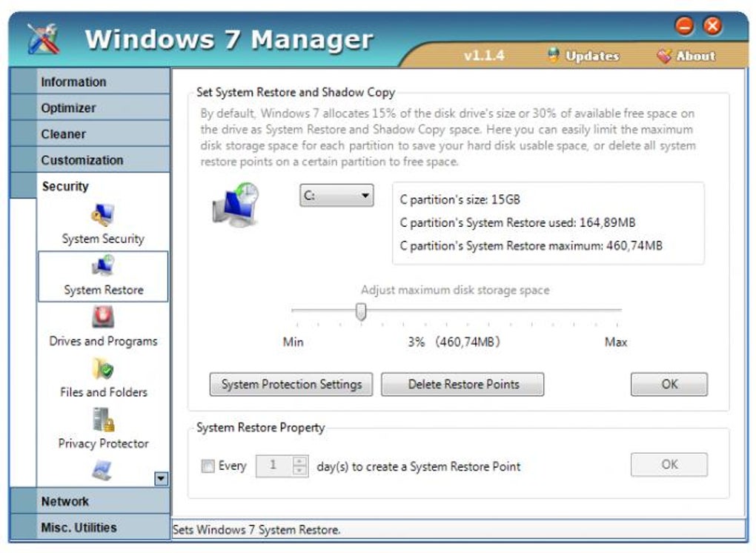The width and height of the screenshot is (756, 553).
Task: Click the Updates icon in header
Action: [x=554, y=56]
